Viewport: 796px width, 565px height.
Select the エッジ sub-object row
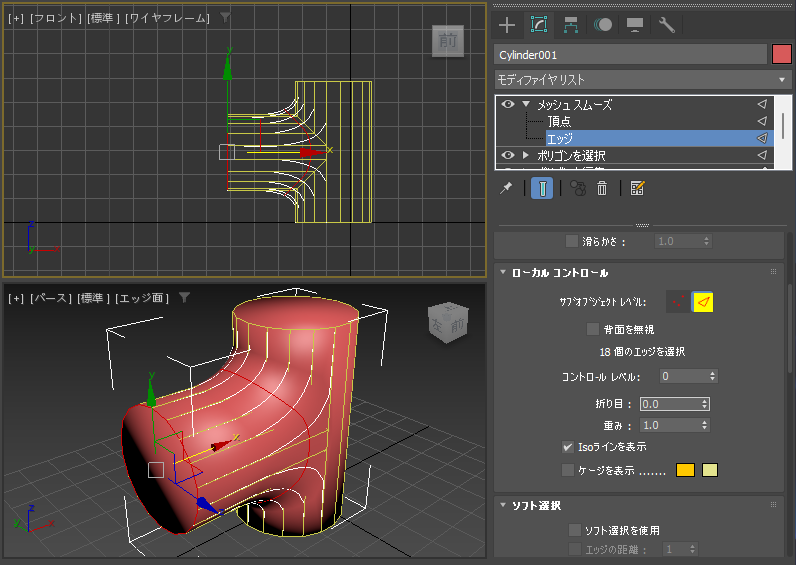tap(659, 138)
